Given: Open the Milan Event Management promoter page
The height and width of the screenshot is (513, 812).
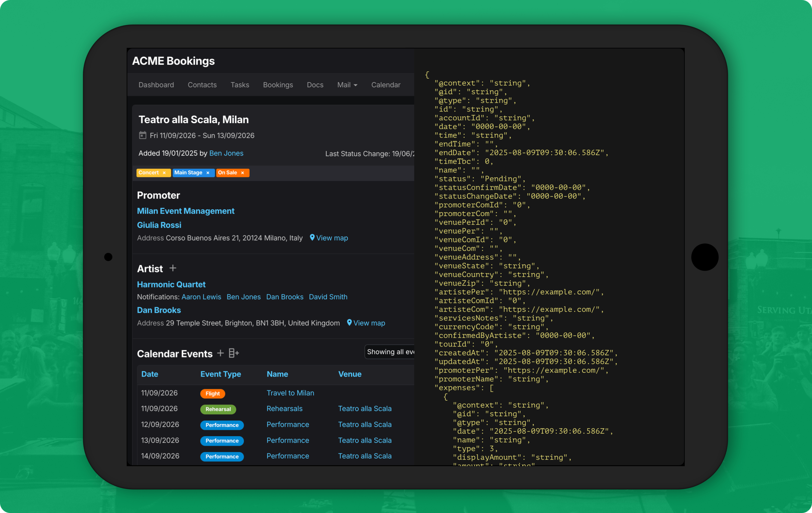Looking at the screenshot, I should pyautogui.click(x=186, y=211).
